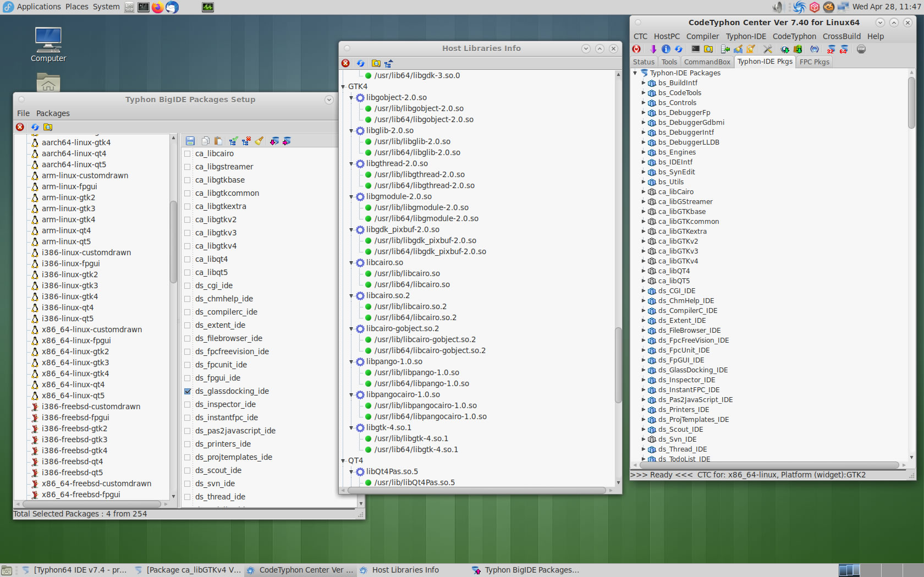The height and width of the screenshot is (577, 924).
Task: Check the ds_inspector_ide checkbox
Action: pos(188,405)
